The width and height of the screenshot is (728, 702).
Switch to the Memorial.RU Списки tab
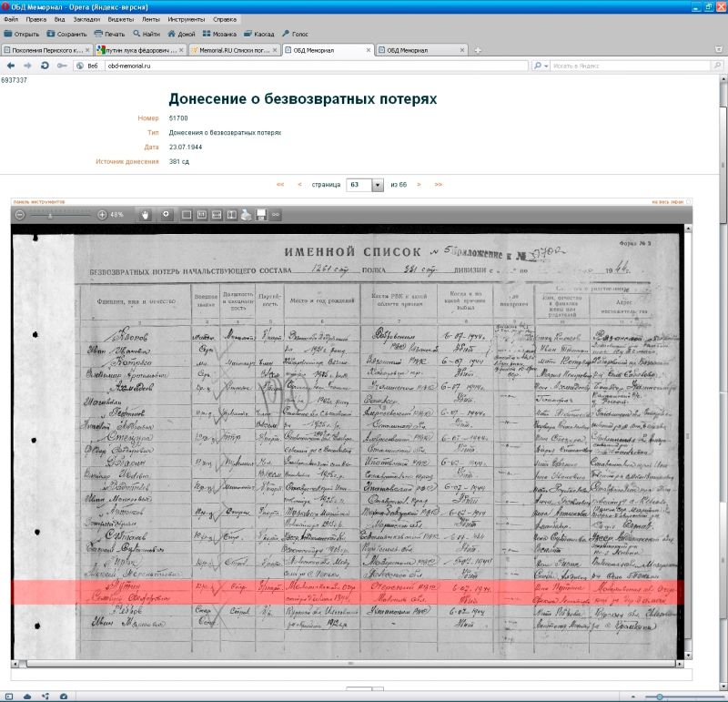pos(235,50)
